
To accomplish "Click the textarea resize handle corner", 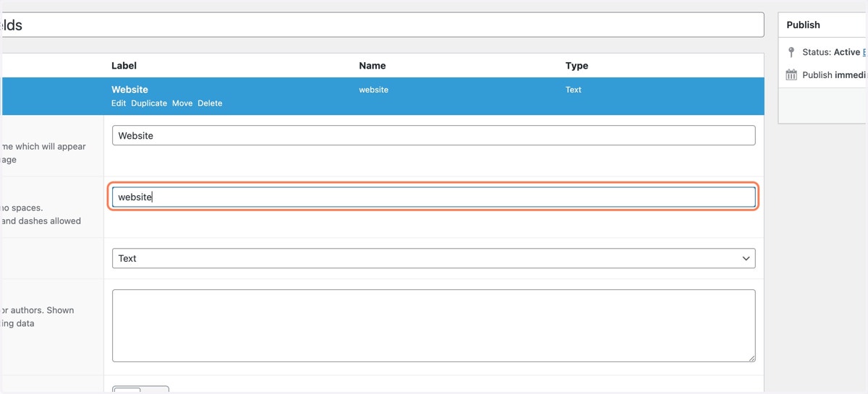I will (752, 358).
